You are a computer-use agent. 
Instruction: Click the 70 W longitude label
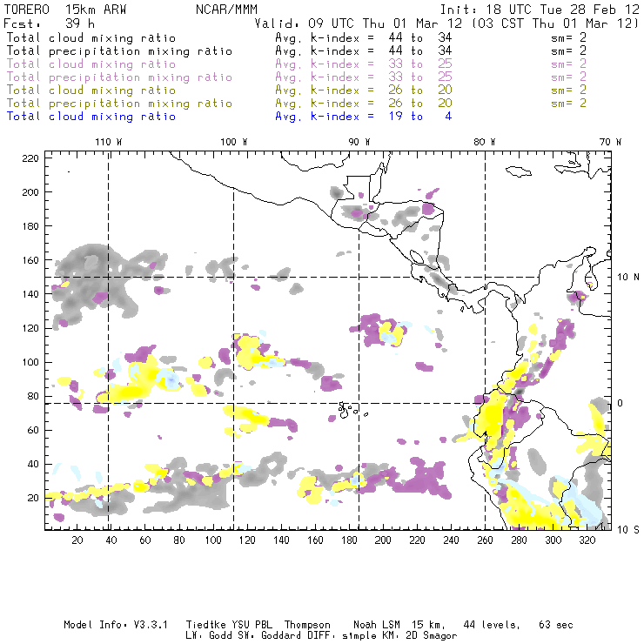pos(610,142)
